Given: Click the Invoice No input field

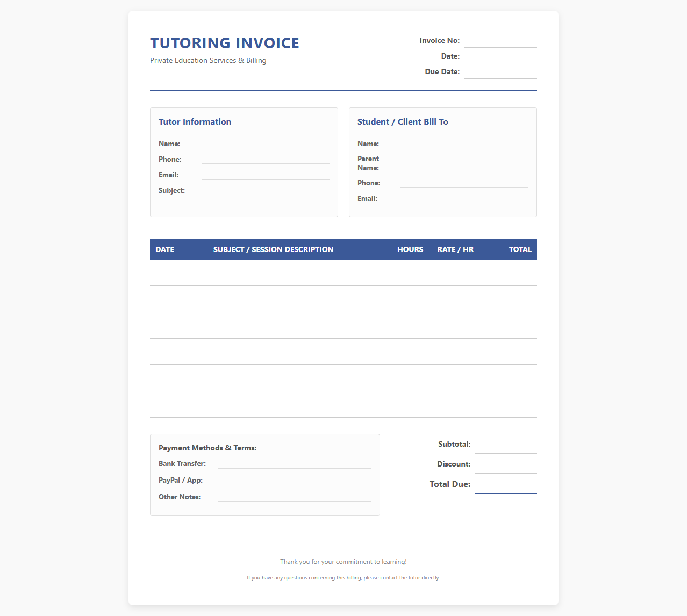Looking at the screenshot, I should [x=500, y=41].
